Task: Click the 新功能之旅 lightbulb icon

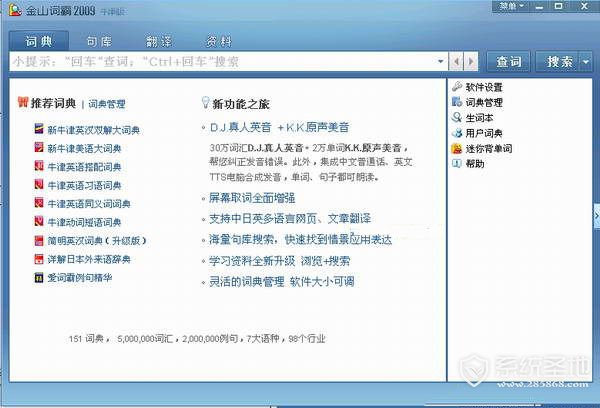Action: pos(205,103)
